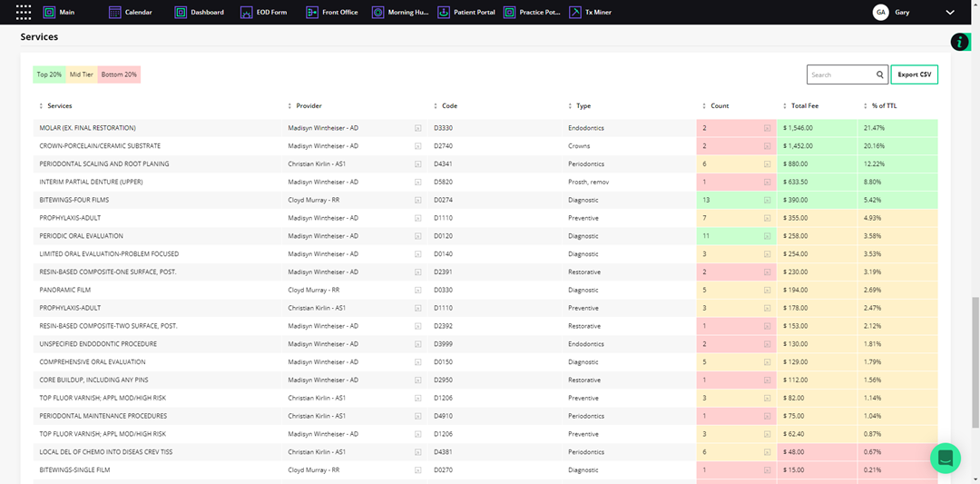Open the EOD Form icon
Viewport: 980px width, 484px height.
[247, 13]
